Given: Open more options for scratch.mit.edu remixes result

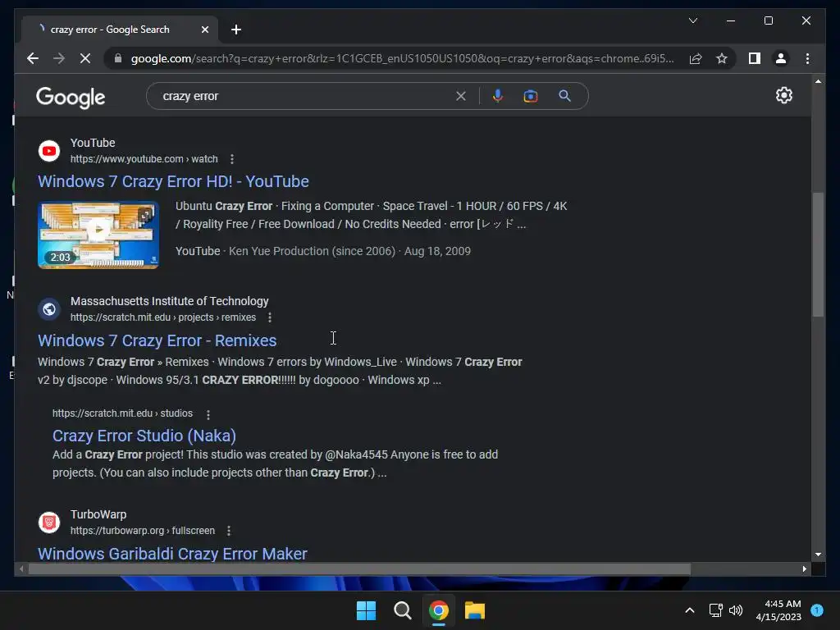Looking at the screenshot, I should [270, 317].
